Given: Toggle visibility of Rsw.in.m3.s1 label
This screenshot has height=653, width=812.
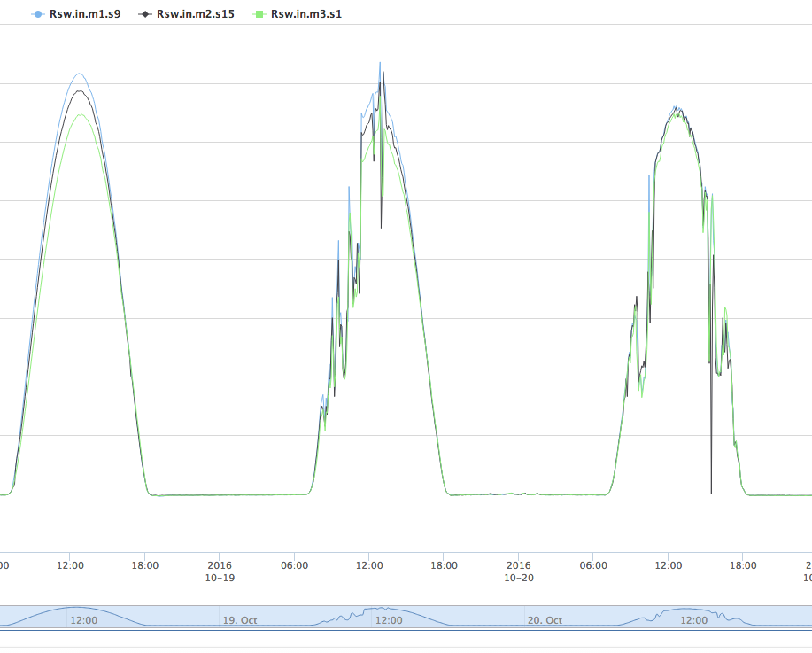Looking at the screenshot, I should [305, 14].
